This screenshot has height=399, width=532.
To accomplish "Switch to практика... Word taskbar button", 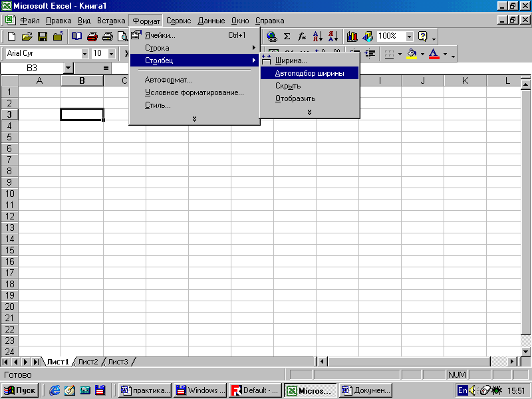I will click(x=145, y=390).
